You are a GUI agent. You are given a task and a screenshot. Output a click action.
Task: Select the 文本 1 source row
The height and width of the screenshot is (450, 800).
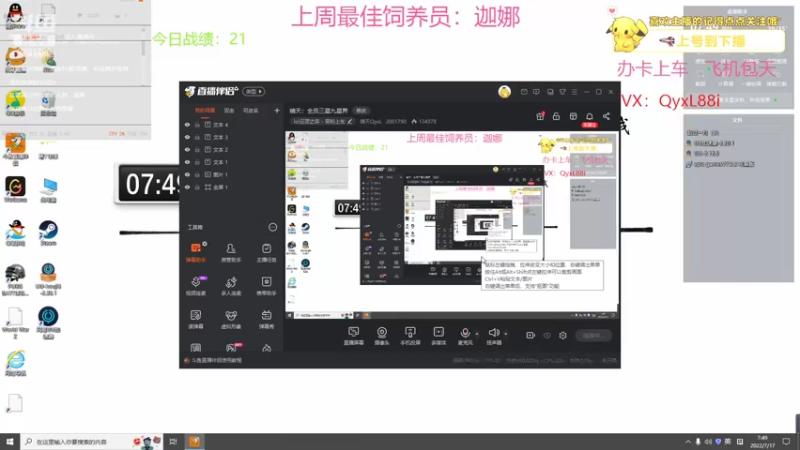click(x=232, y=162)
